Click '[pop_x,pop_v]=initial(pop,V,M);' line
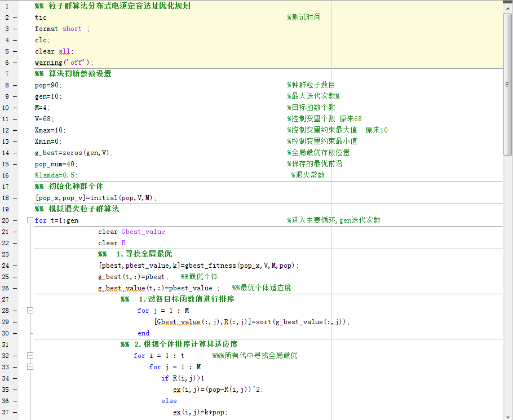 click(96, 198)
